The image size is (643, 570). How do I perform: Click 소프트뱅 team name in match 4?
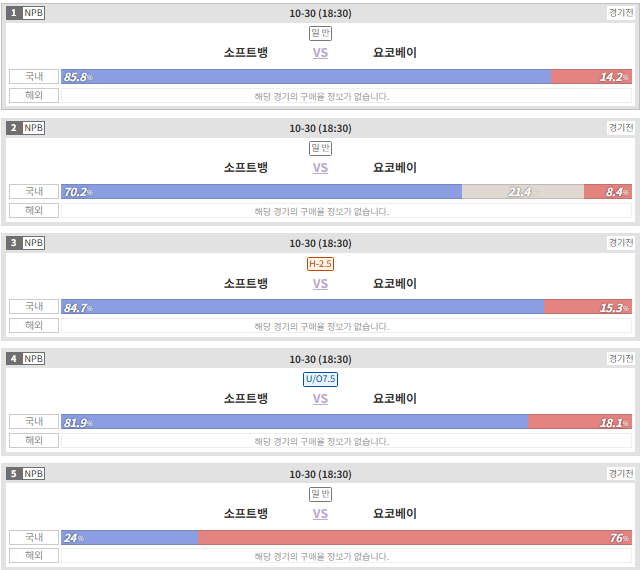tap(246, 399)
